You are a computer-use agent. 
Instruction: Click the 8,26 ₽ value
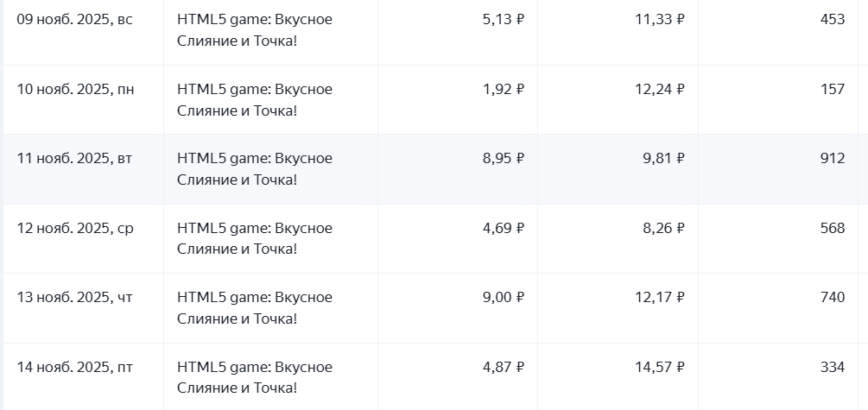663,228
